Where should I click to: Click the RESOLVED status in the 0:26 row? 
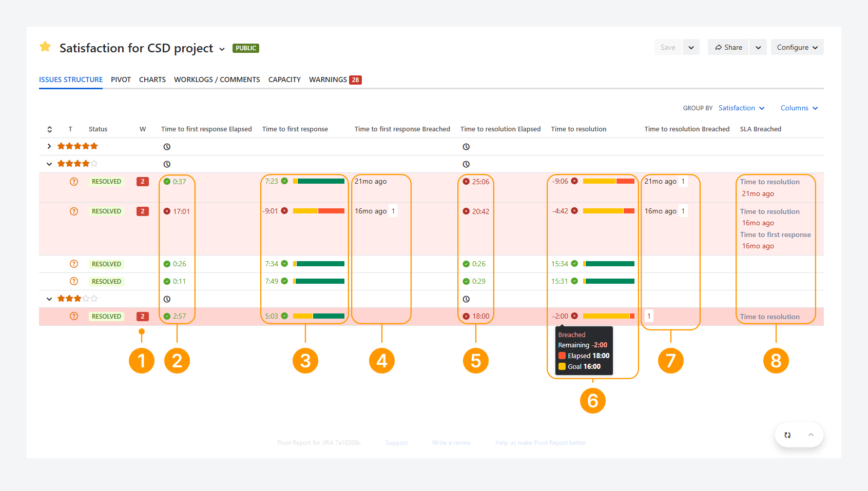click(106, 264)
